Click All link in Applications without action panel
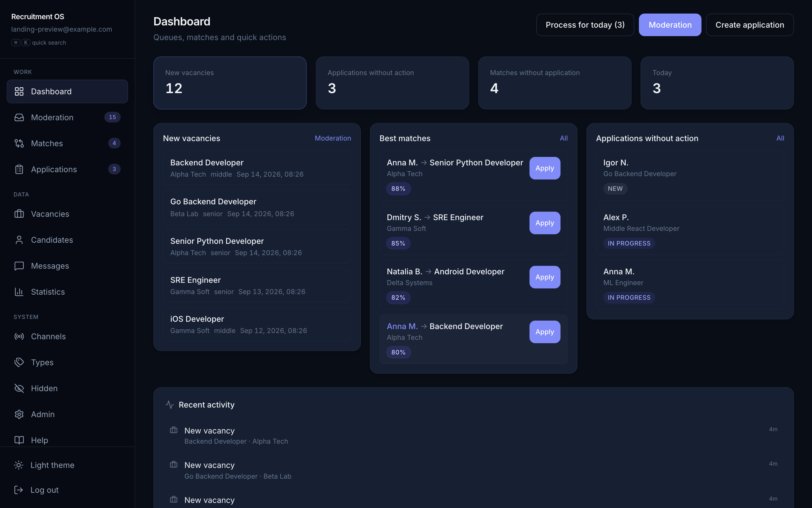The height and width of the screenshot is (508, 812). (780, 138)
